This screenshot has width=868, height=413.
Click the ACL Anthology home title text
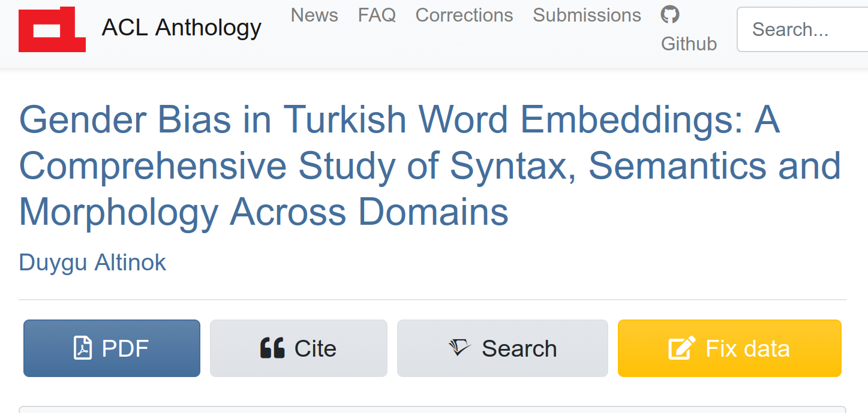(181, 28)
